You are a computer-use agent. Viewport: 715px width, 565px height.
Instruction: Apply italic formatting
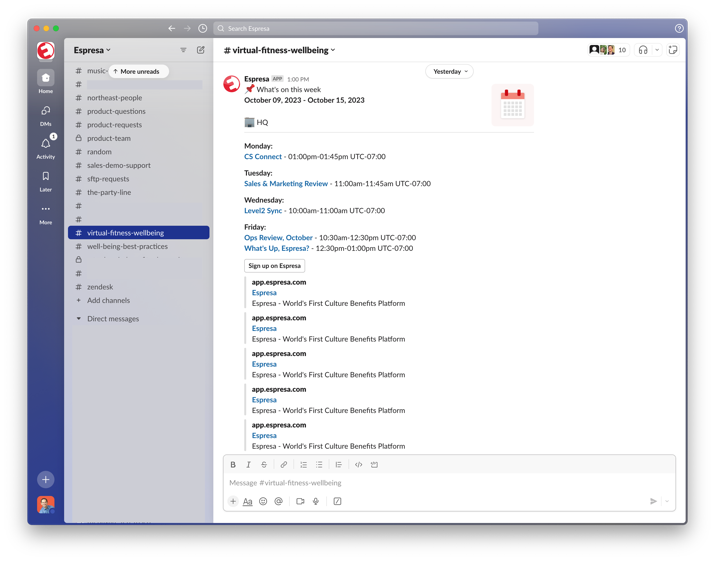click(249, 465)
